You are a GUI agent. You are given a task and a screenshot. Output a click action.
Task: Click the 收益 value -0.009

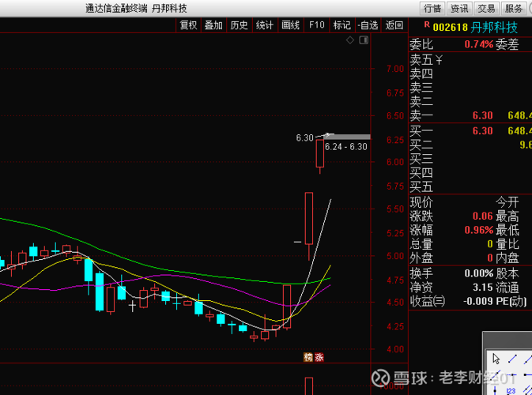tap(477, 301)
